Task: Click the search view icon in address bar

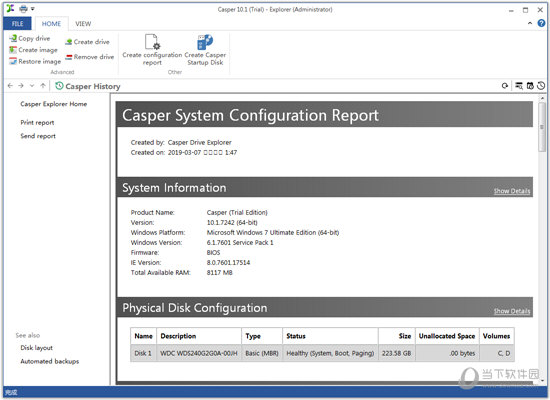Action: click(519, 86)
